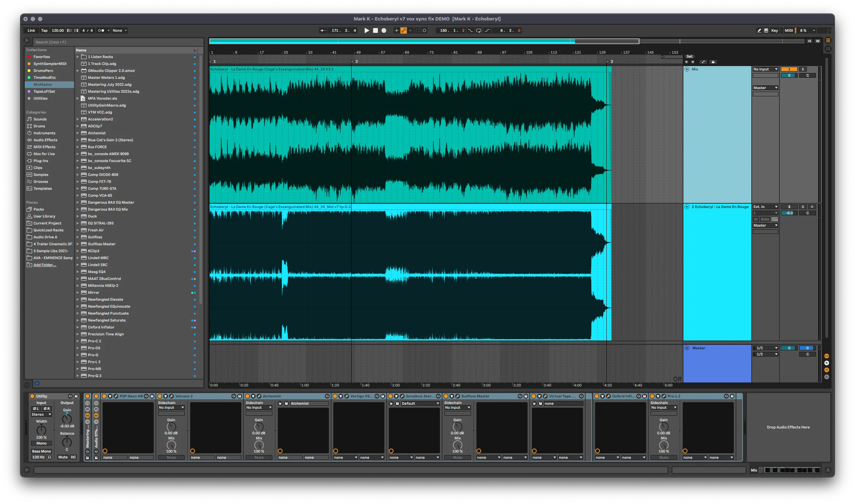Toggle the Automation Mode icon beside locator arrows
855x504 pixels.
[703, 62]
